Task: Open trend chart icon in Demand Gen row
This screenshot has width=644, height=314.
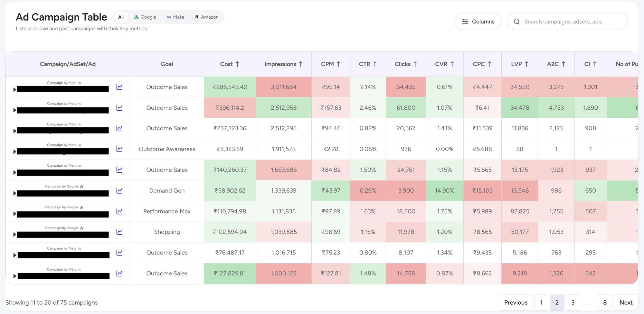Action: click(x=119, y=191)
